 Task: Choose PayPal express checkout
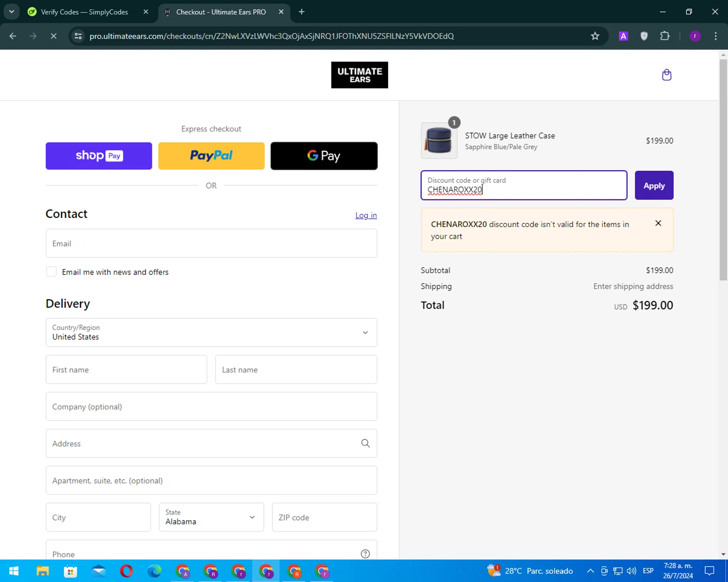click(211, 156)
